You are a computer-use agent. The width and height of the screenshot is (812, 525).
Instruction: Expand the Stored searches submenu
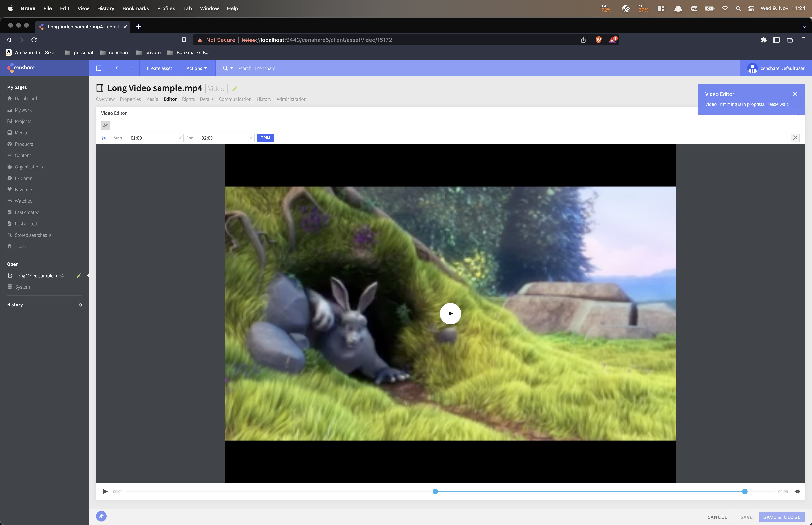click(x=50, y=235)
